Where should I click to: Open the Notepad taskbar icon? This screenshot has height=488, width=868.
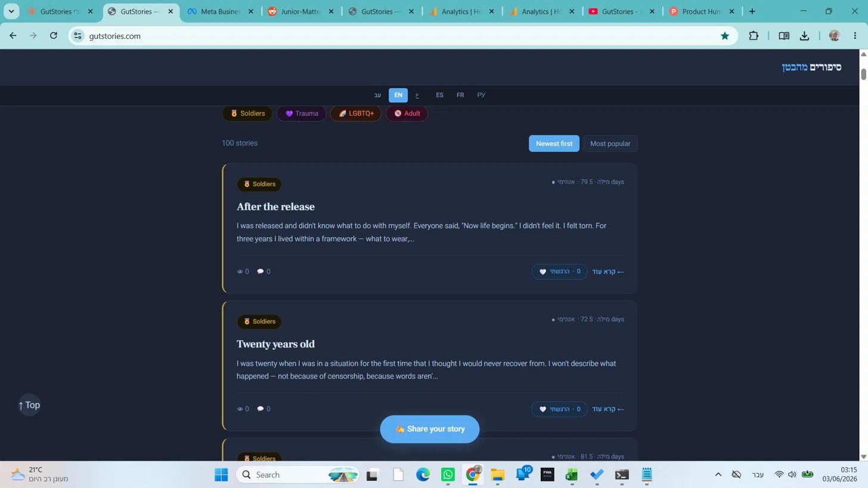[647, 475]
